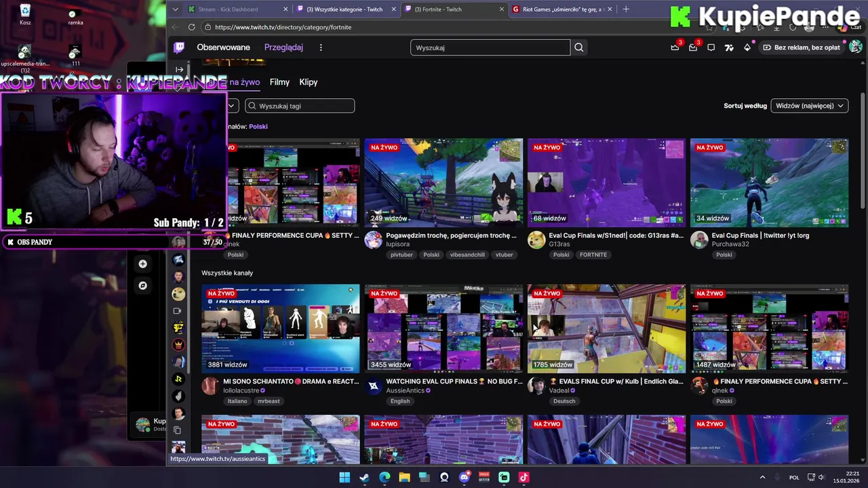This screenshot has width=868, height=488.
Task: Click Bez reklam, bez opłat button
Action: coord(801,47)
